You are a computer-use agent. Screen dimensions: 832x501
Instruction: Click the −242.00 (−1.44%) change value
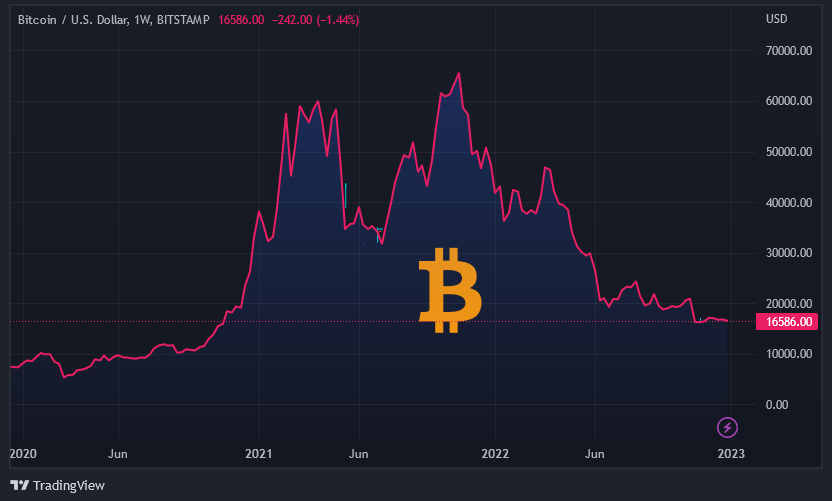tap(316, 20)
